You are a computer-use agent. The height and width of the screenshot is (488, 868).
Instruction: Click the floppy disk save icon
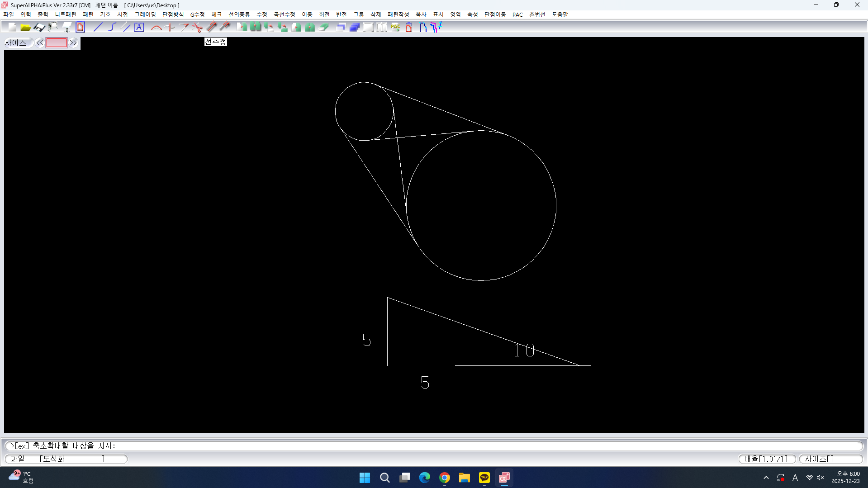click(39, 28)
